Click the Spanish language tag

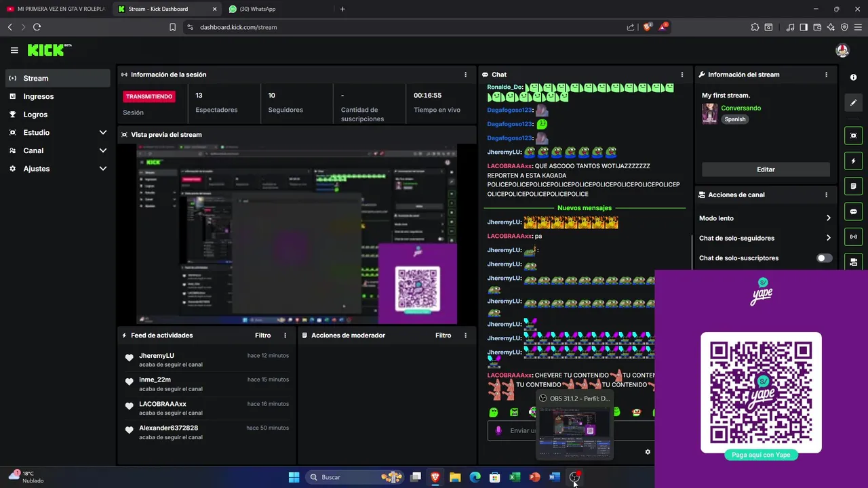(734, 119)
